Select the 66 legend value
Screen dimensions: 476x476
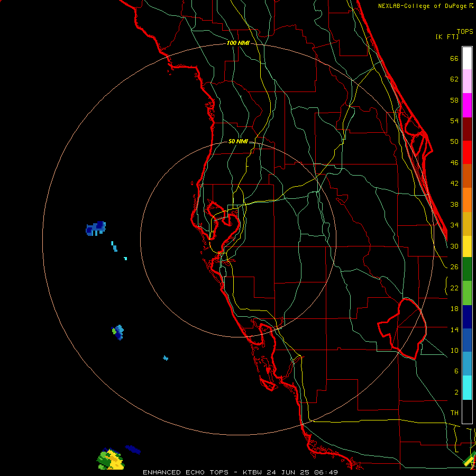tap(454, 58)
